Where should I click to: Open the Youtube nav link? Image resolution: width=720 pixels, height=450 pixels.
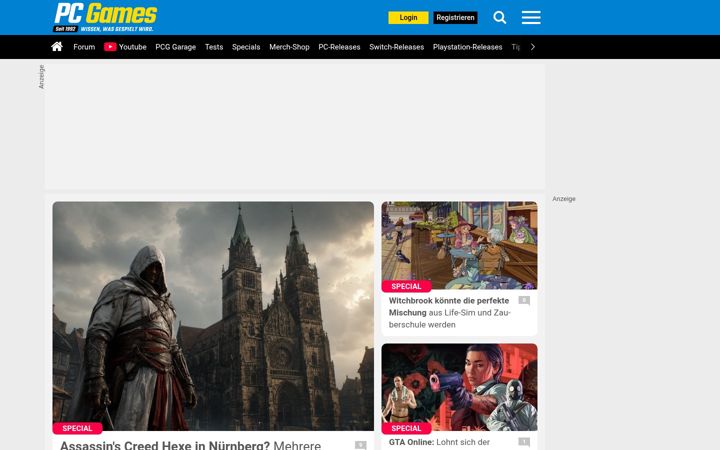pos(132,47)
